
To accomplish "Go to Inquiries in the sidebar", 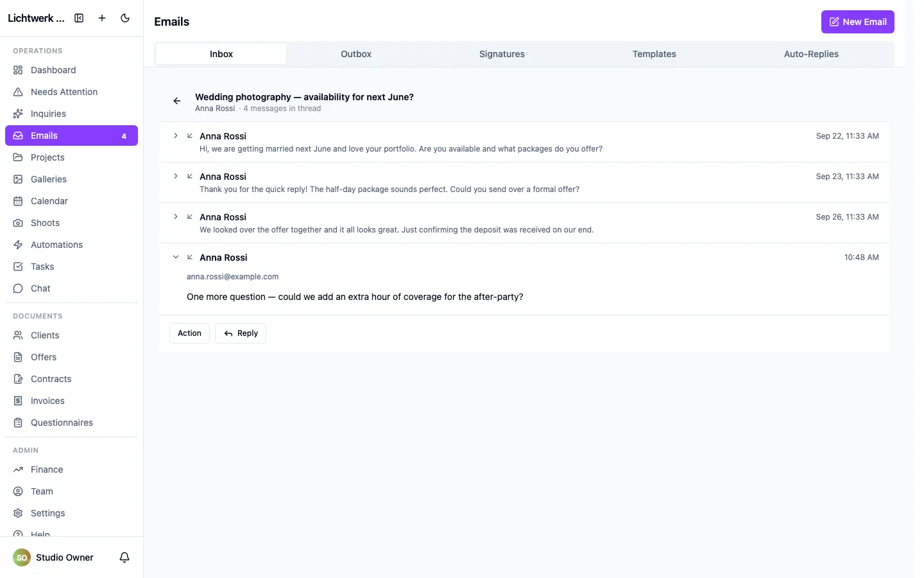I will (71, 114).
